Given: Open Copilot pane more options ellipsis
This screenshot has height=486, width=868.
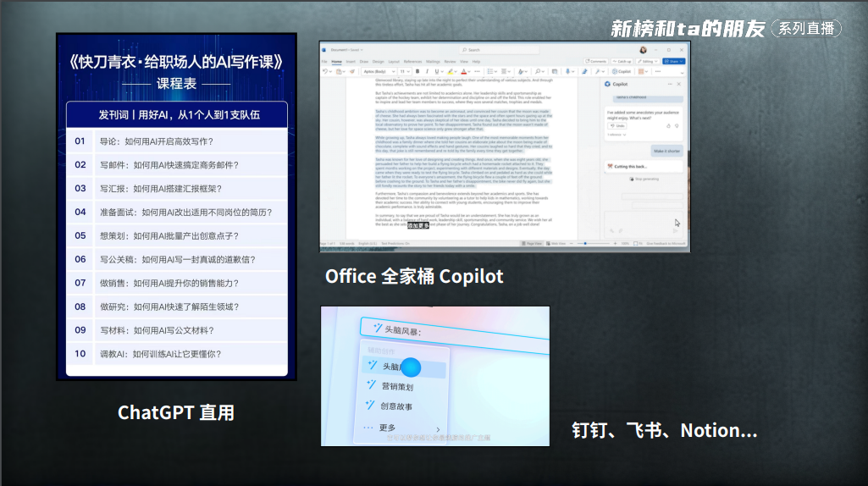Looking at the screenshot, I should 670,84.
